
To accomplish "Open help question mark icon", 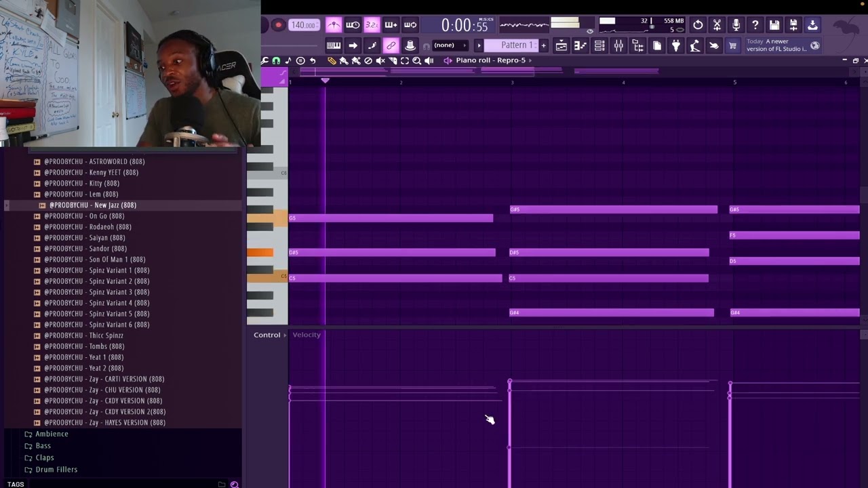I will [755, 25].
